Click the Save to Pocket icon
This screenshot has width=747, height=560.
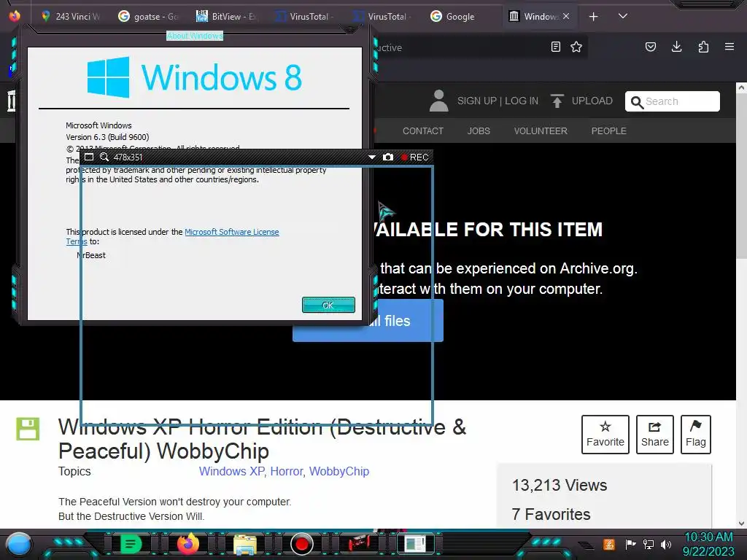tap(651, 47)
